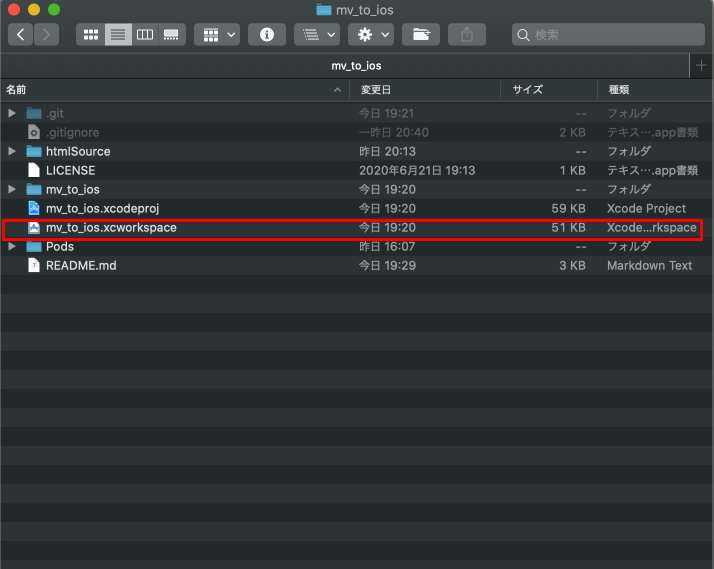Select the htmlSource folder icon
This screenshot has height=569, width=714.
tap(34, 151)
